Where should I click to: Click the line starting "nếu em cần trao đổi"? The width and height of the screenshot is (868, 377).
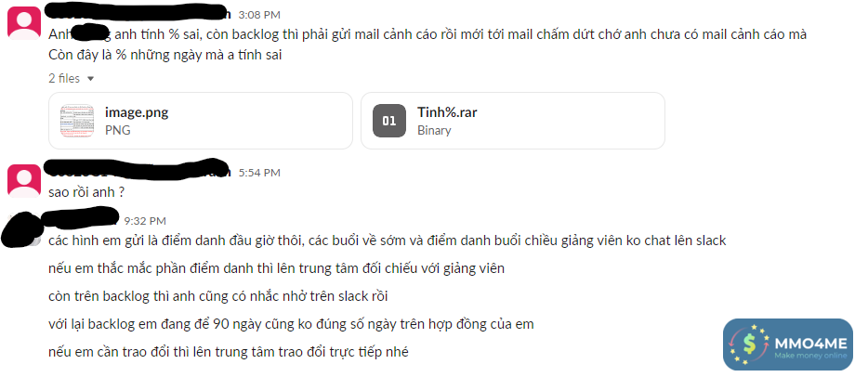tap(228, 352)
